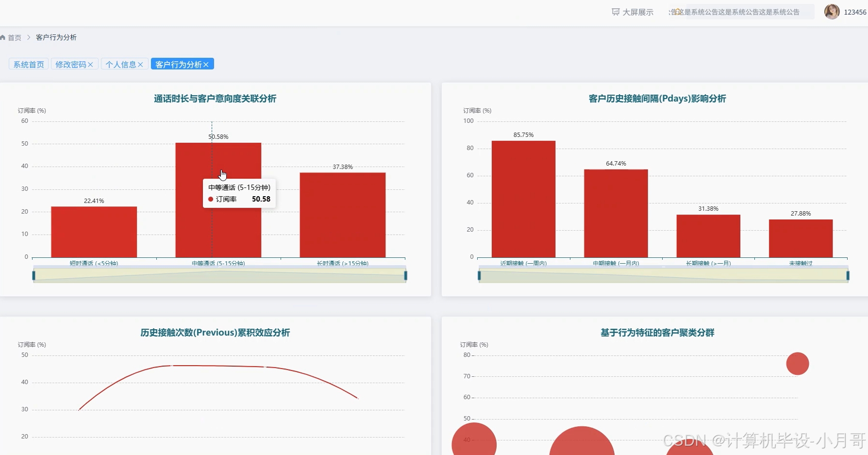The width and height of the screenshot is (868, 455).
Task: Click the 22.41% bar value label
Action: click(94, 201)
